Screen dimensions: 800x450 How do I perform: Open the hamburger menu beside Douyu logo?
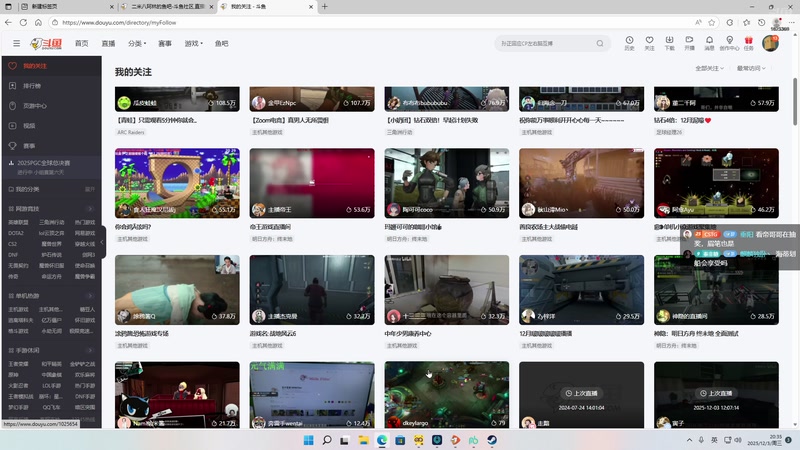tap(17, 43)
